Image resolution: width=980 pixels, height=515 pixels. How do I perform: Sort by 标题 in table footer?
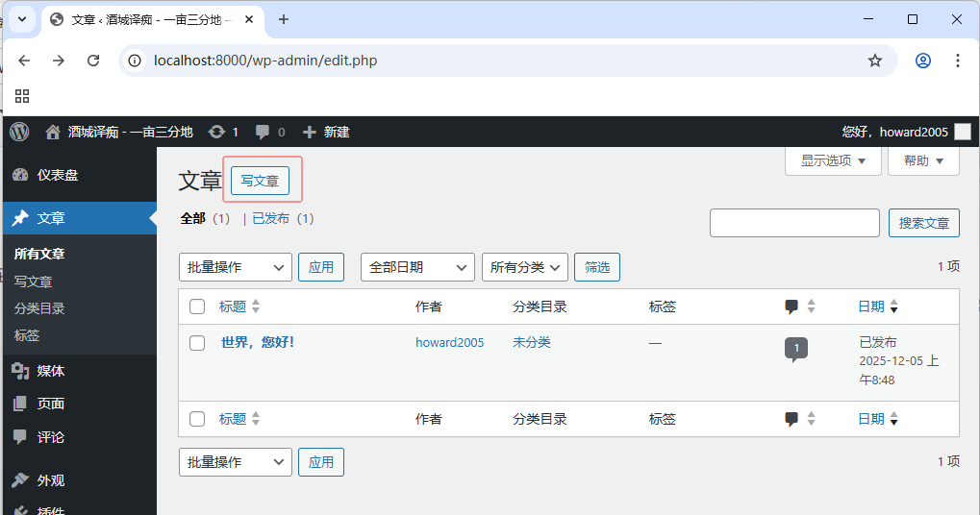click(233, 419)
